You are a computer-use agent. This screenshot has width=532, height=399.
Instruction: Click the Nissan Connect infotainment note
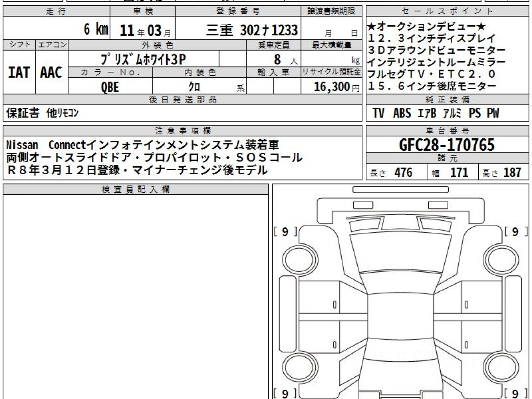coord(143,145)
